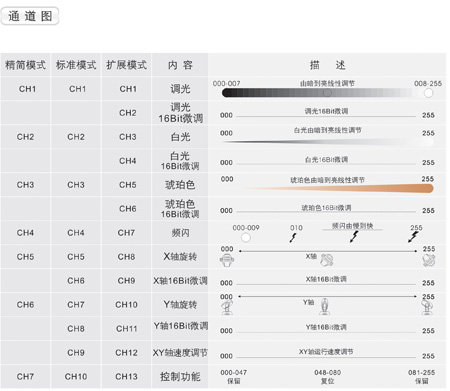Image resolution: width=450 pixels, height=391 pixels.
Task: Click the middle fixture icon beside X轴 label
Action: pyautogui.click(x=327, y=260)
